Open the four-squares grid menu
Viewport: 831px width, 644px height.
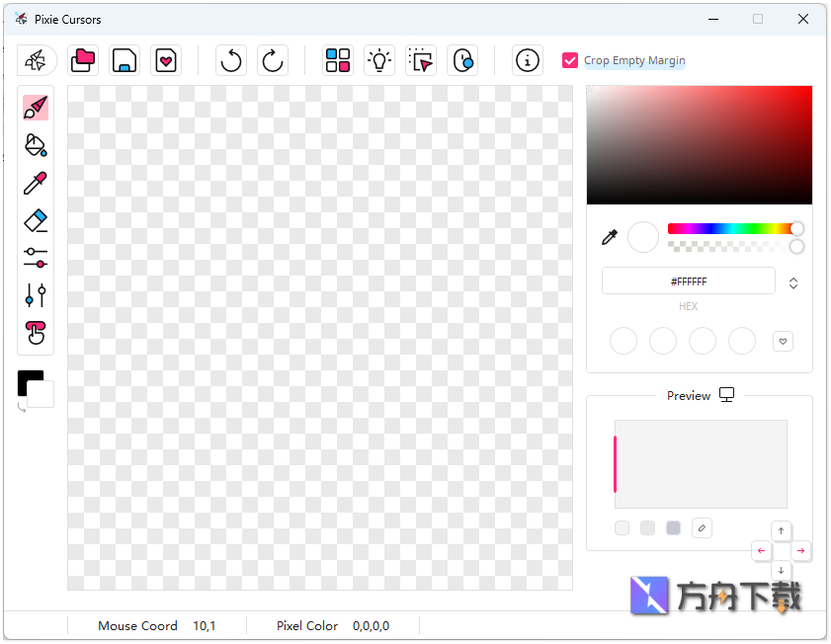click(339, 60)
